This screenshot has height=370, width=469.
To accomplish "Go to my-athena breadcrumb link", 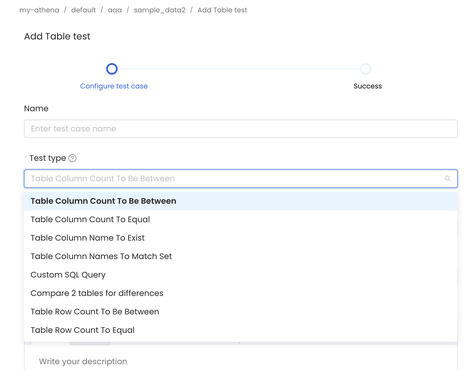I will coord(39,10).
